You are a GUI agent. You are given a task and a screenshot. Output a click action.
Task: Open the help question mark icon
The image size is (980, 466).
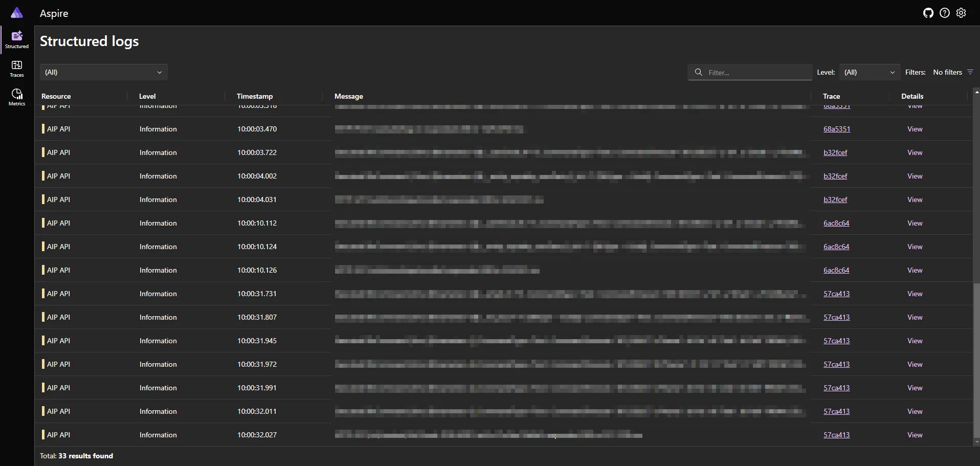(945, 13)
